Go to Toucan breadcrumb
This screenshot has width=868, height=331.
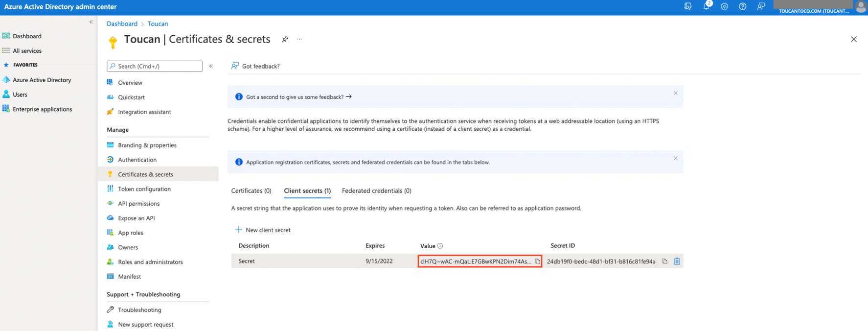point(158,24)
